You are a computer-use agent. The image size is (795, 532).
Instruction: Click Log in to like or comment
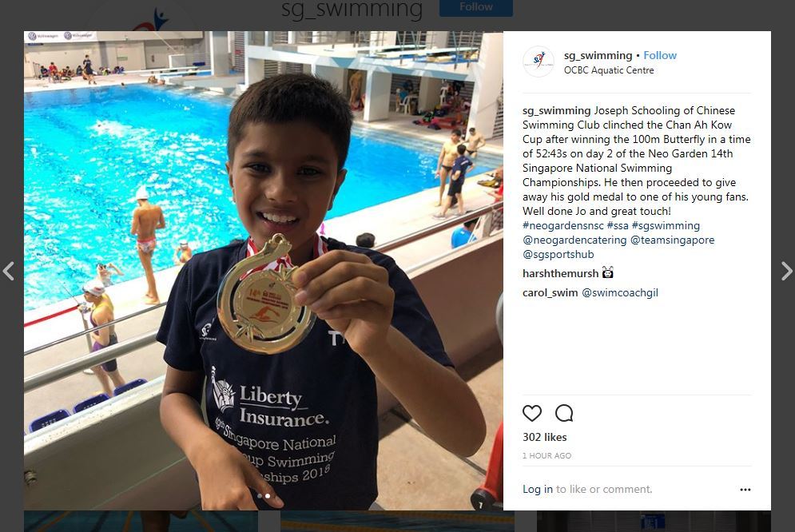[538, 490]
